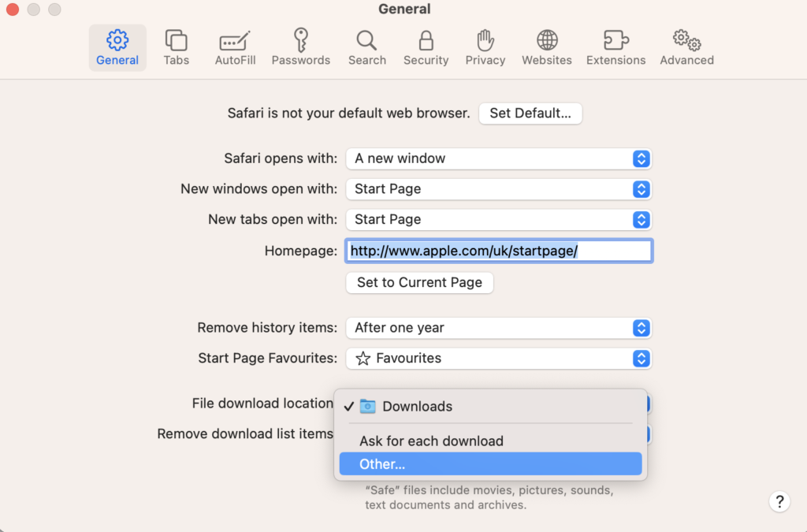Viewport: 807px width, 532px height.
Task: Choose Ask for each download option
Action: 490,441
